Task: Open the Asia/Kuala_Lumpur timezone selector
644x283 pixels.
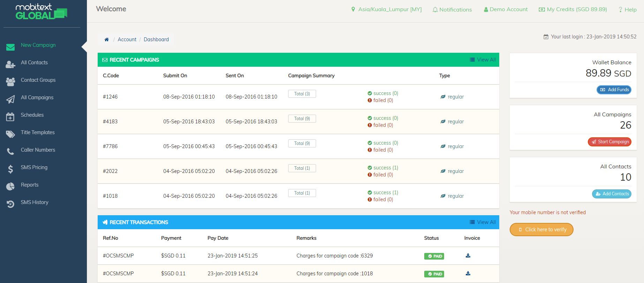Action: (387, 9)
